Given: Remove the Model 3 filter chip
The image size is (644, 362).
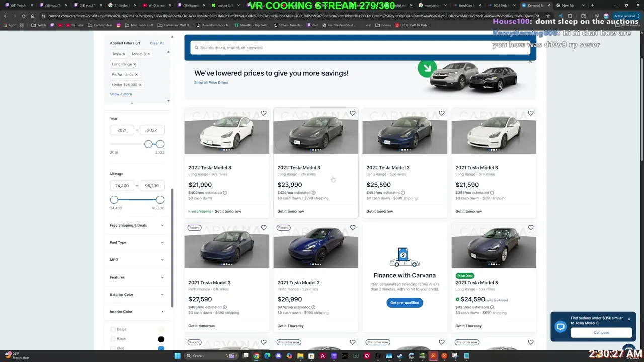Looking at the screenshot, I should [149, 54].
